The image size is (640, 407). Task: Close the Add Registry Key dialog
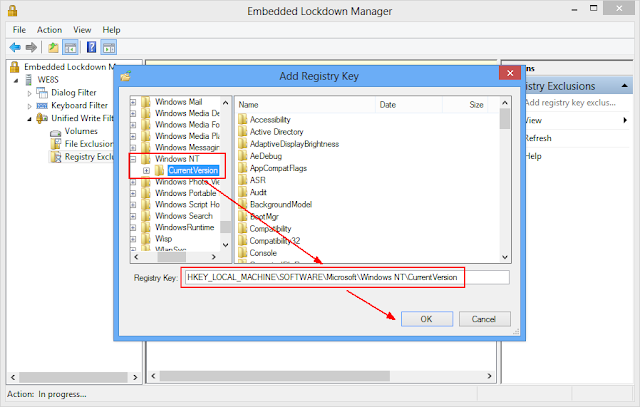tap(510, 73)
